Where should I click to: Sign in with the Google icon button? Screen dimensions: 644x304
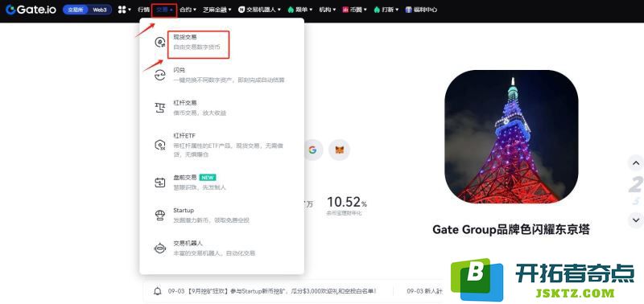click(312, 150)
